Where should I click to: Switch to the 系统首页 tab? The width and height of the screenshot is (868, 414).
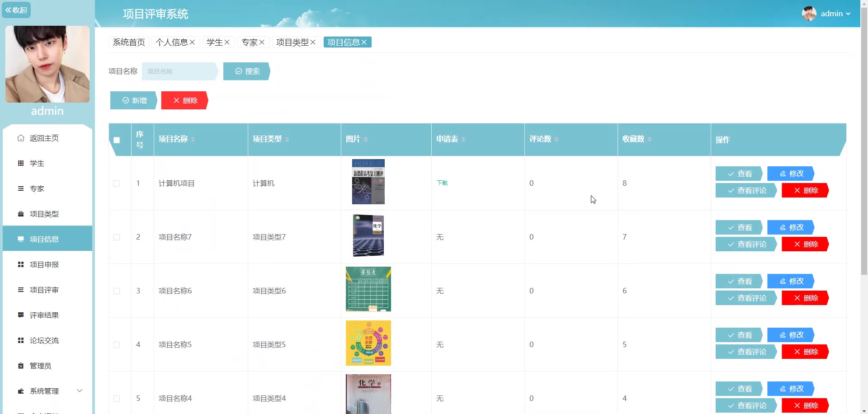(x=129, y=42)
